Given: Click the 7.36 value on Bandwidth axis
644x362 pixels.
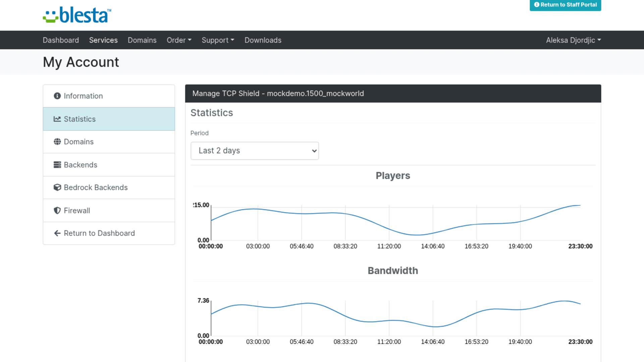Looking at the screenshot, I should click(203, 301).
